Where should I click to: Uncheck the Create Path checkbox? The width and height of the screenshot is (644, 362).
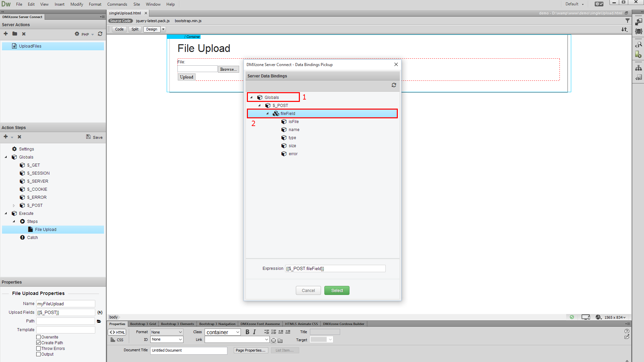38,343
